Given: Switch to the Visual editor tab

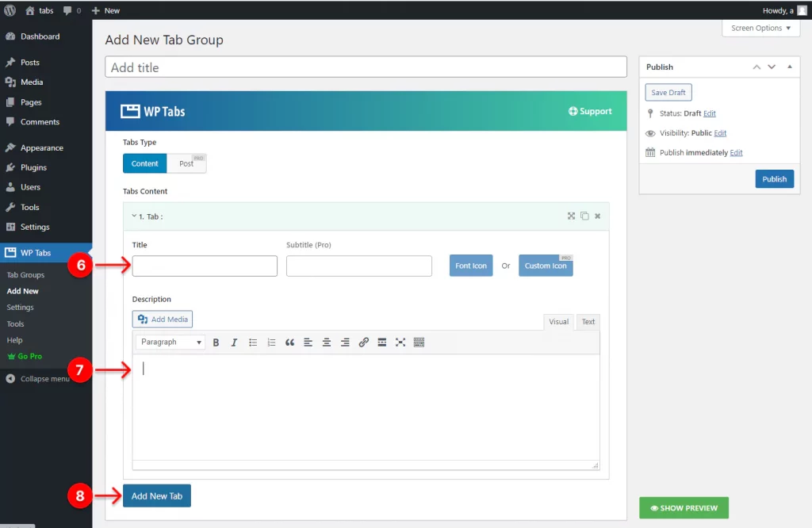Looking at the screenshot, I should tap(558, 321).
